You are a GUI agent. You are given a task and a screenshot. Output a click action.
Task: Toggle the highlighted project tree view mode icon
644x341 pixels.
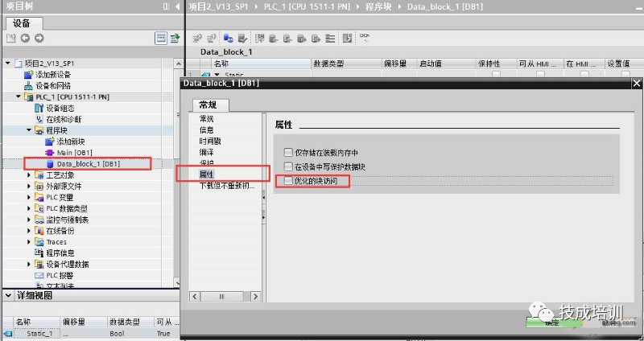pyautogui.click(x=160, y=38)
